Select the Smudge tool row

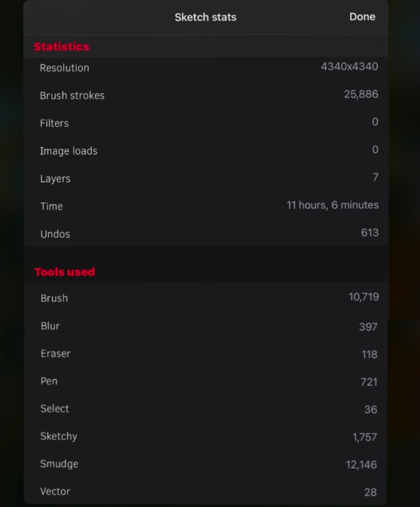click(206, 464)
